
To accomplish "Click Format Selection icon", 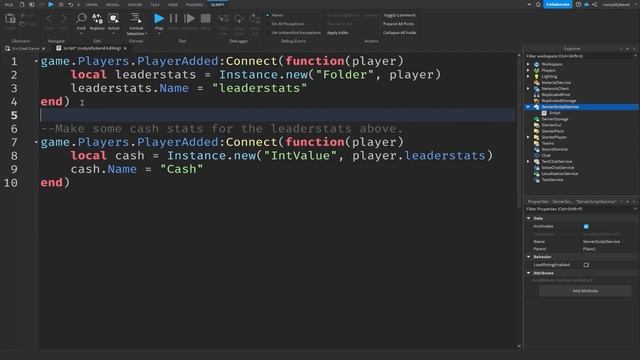I will click(136, 18).
